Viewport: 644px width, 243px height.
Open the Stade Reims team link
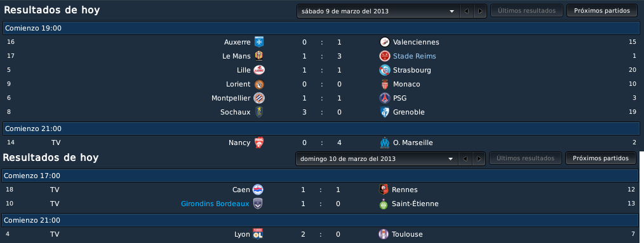415,56
